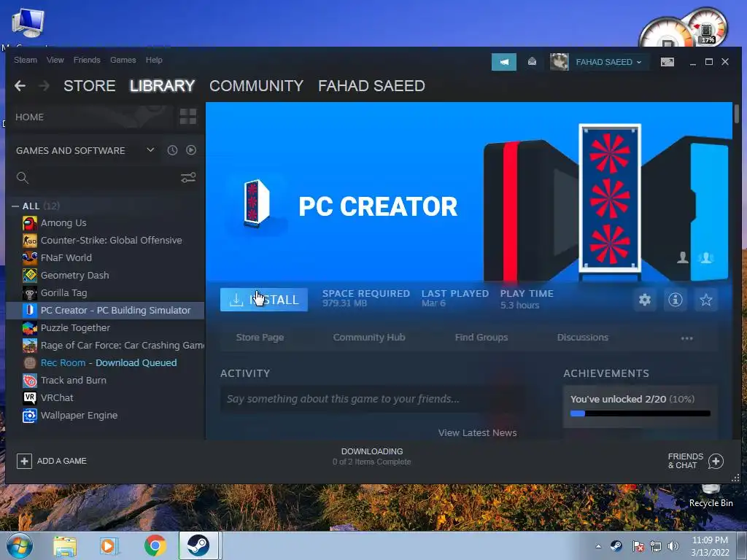Open the Steam tray icon
Screen dimensions: 747x560
(x=616, y=546)
